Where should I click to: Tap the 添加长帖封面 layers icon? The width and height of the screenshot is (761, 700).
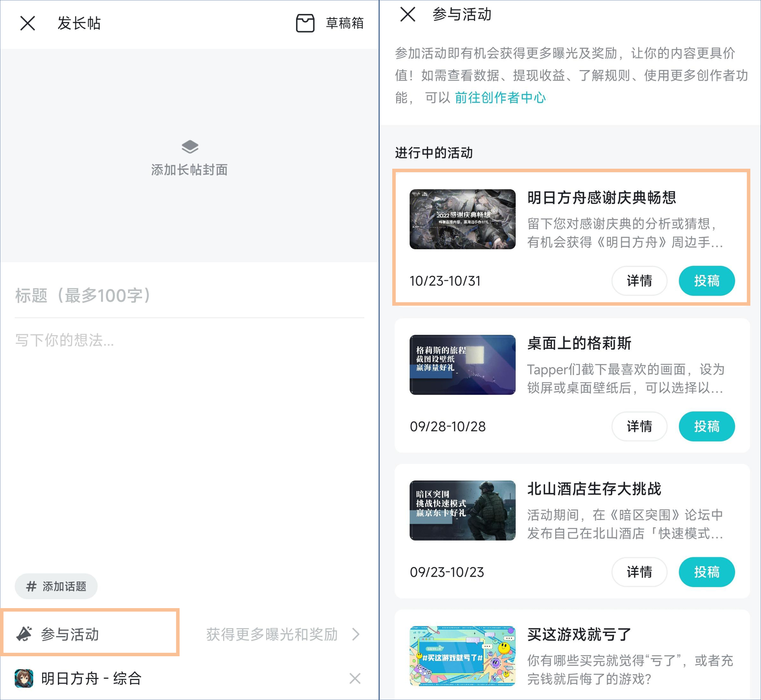pos(190,147)
